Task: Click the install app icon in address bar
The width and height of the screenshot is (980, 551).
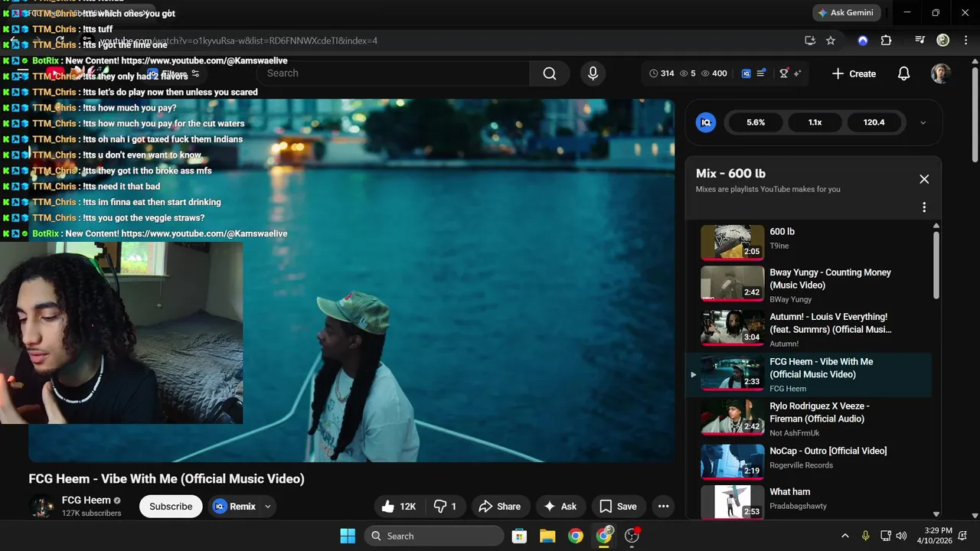Action: coord(810,41)
